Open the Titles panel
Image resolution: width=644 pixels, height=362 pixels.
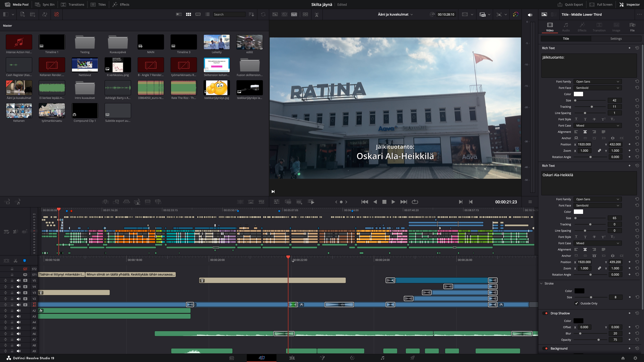pos(98,5)
